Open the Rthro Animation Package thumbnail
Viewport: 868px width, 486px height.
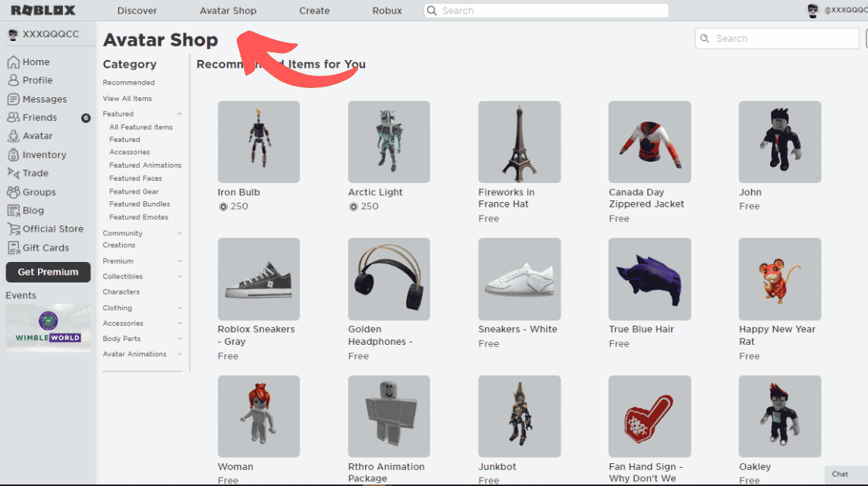click(388, 416)
